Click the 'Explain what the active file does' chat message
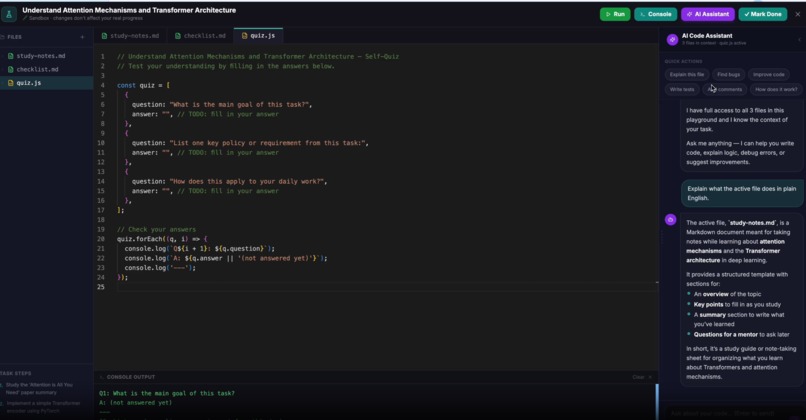 point(742,193)
